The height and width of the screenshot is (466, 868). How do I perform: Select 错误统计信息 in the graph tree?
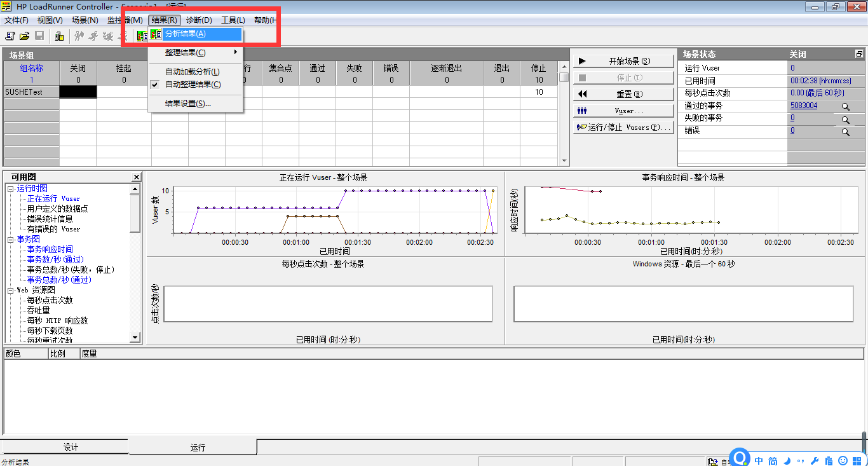[x=50, y=219]
